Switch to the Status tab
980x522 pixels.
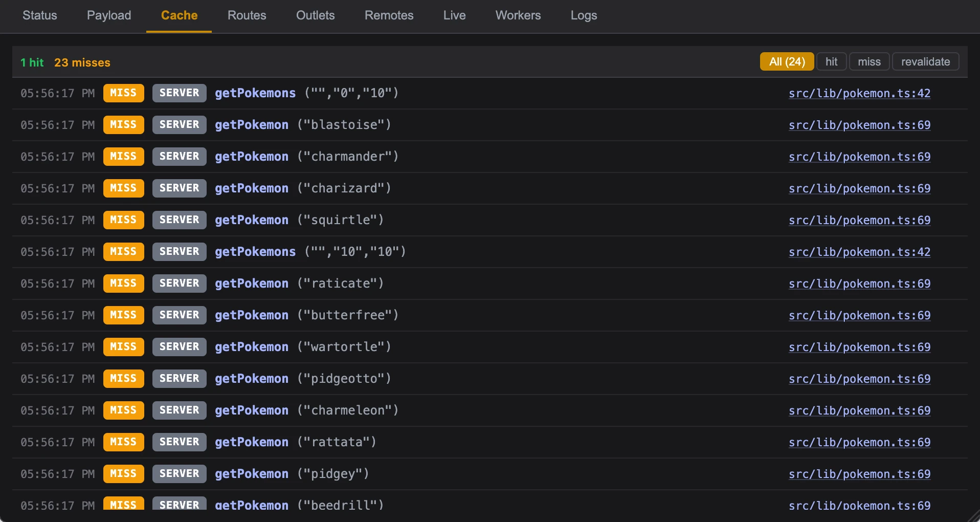click(x=40, y=15)
